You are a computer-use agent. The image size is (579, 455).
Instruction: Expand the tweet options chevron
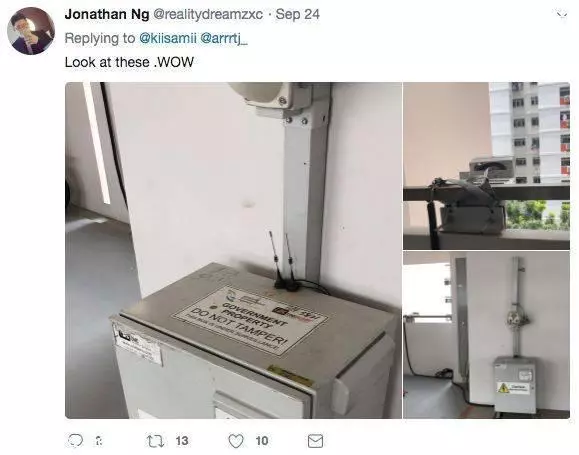562,15
